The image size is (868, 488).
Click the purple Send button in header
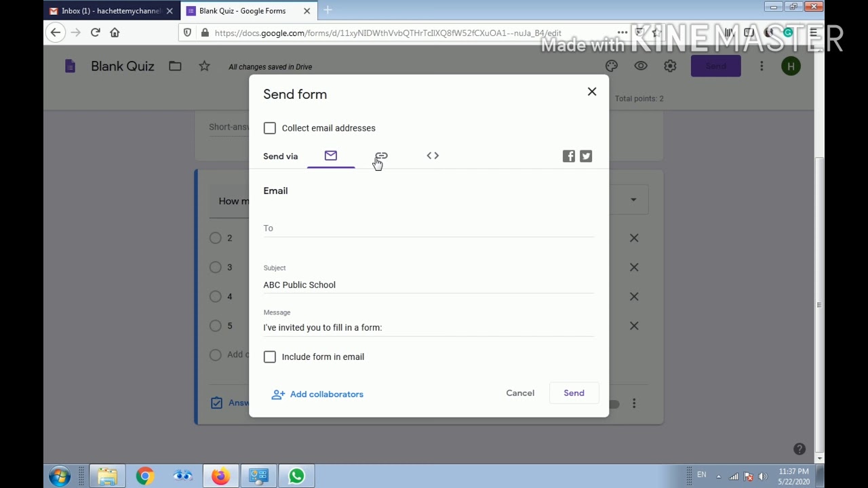pos(715,66)
